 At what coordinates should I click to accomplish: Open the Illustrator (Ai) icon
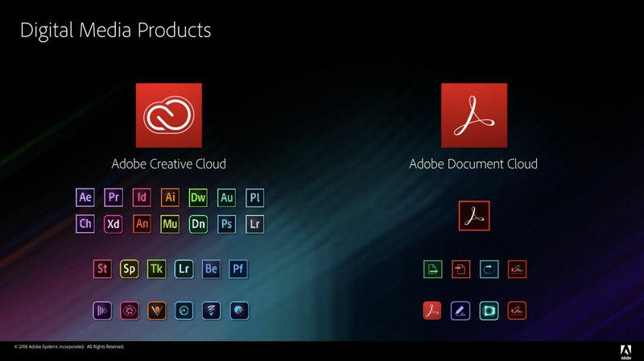[170, 197]
